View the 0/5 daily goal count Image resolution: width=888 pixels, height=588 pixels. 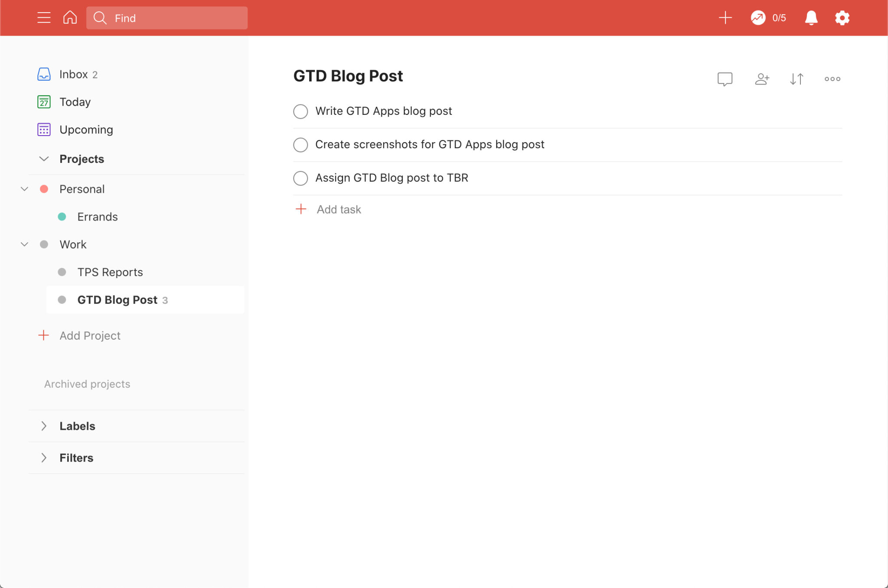click(779, 18)
